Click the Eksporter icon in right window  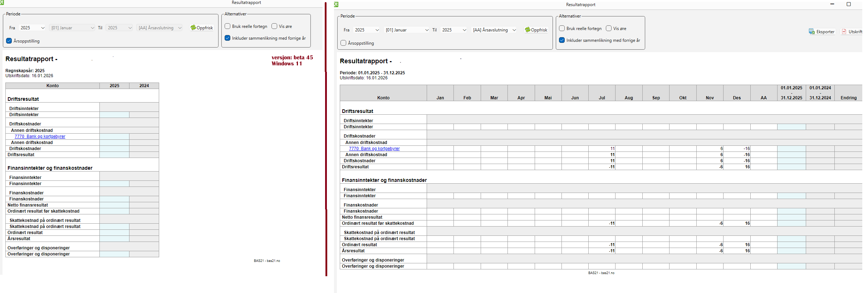tap(812, 31)
